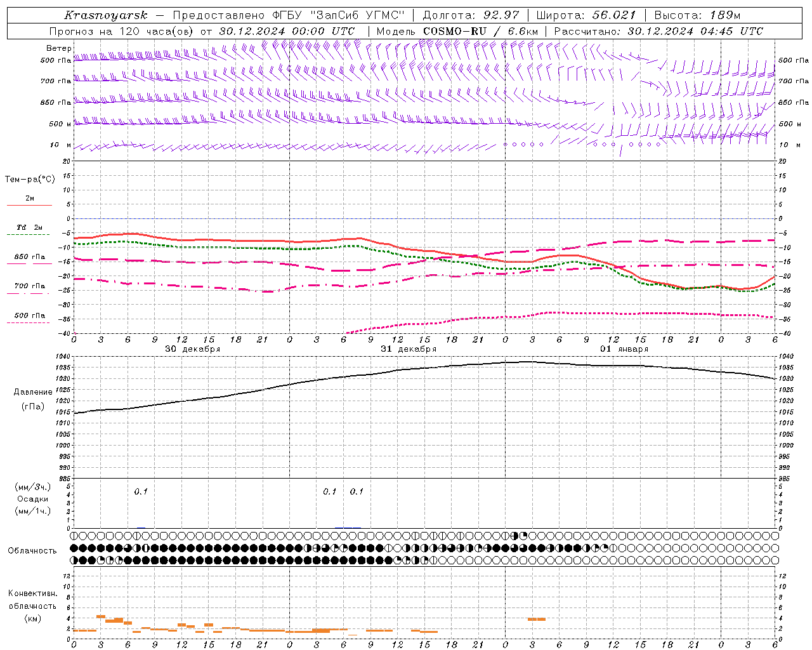Viewport: 812px width, 650px height.
Task: Click the forecast start time 30.12.2024 00:00 UTC
Action: coord(287,31)
